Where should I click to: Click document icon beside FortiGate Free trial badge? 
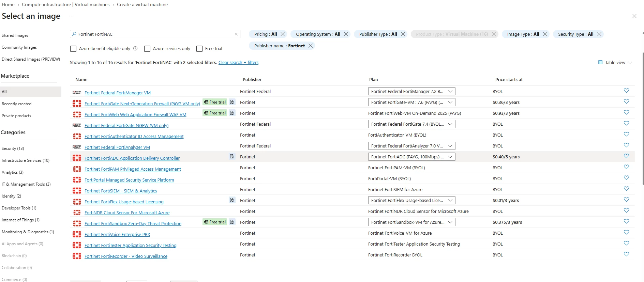pyautogui.click(x=232, y=102)
